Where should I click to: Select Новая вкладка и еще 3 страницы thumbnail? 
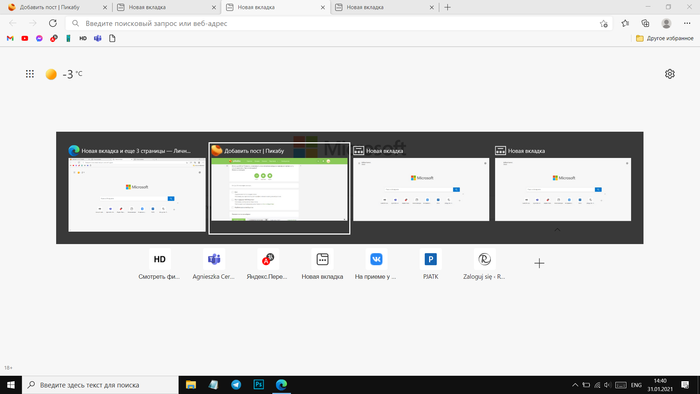point(137,188)
